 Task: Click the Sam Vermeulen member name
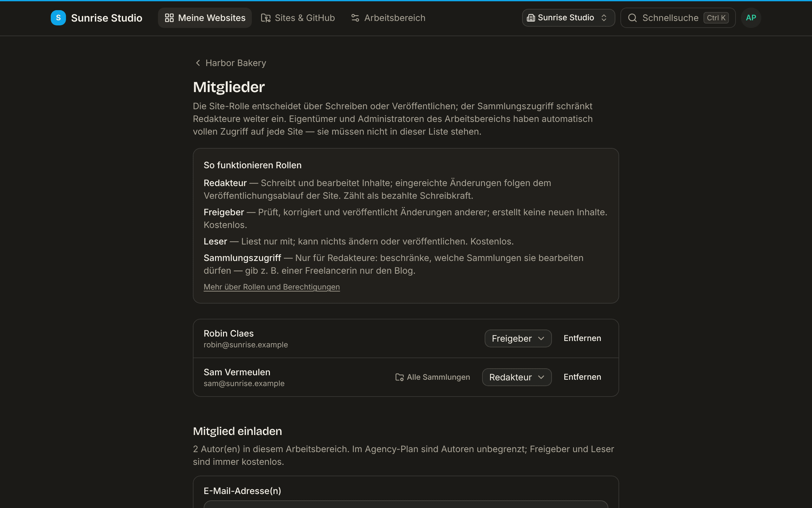coord(237,372)
